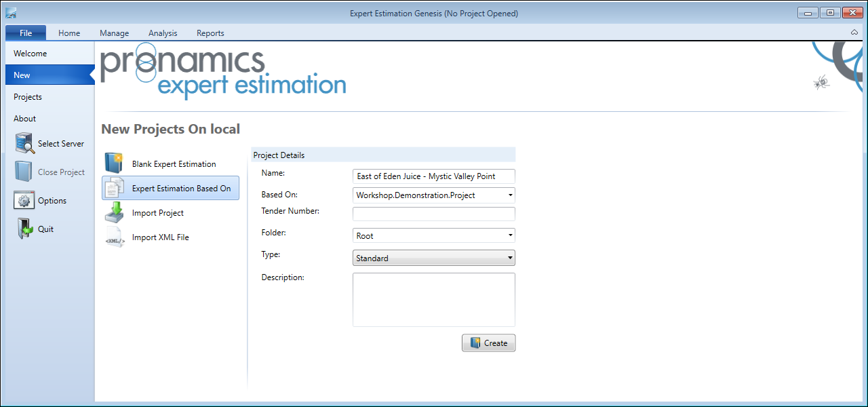The width and height of the screenshot is (868, 407).
Task: Open the Type dropdown set to Standard
Action: pyautogui.click(x=509, y=258)
